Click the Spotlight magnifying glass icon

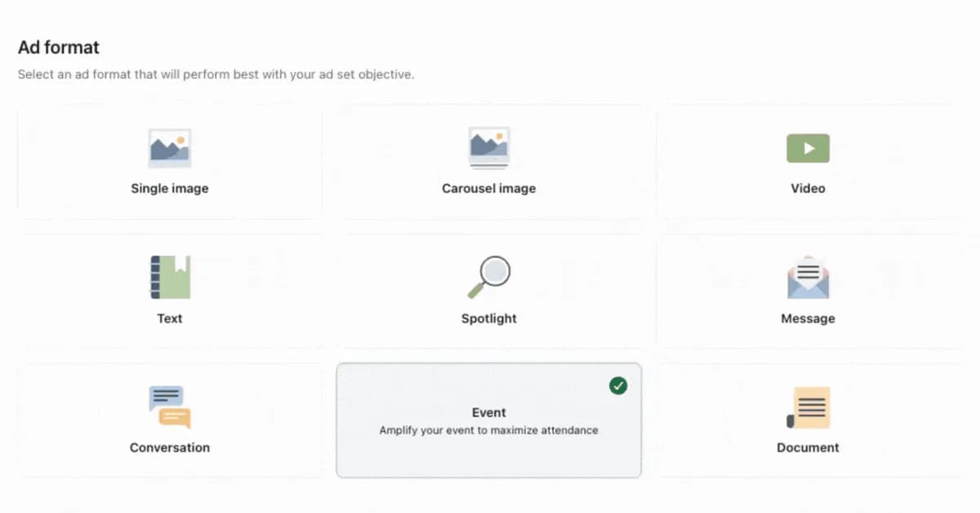coord(488,277)
